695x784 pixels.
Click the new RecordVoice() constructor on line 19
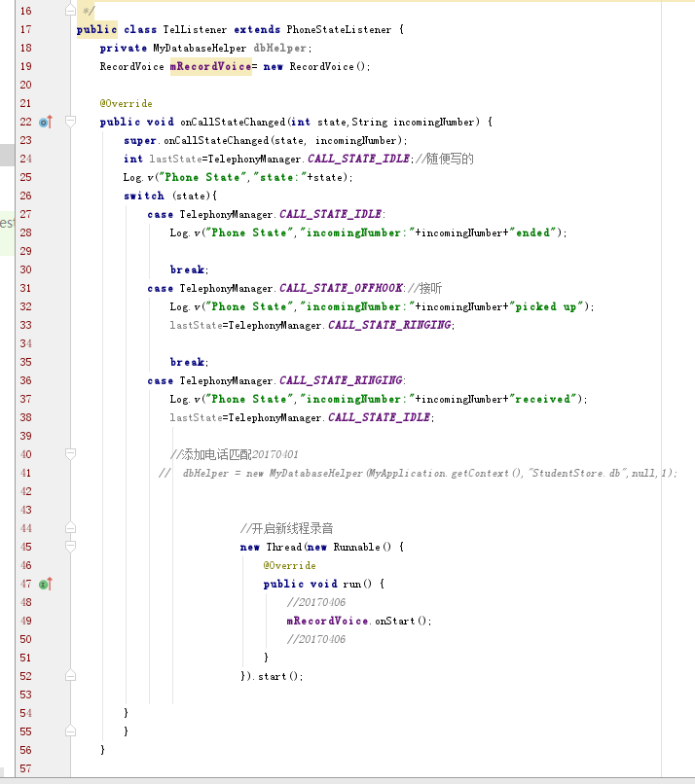(x=316, y=66)
